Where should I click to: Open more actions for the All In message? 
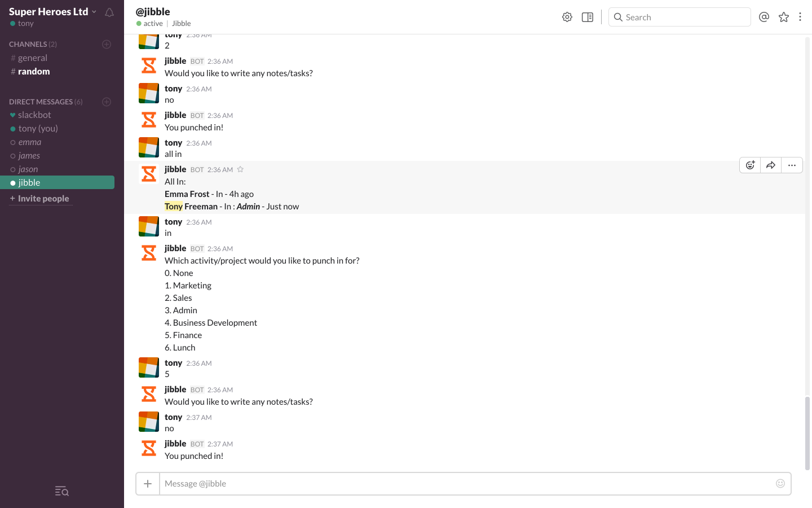[792, 165]
